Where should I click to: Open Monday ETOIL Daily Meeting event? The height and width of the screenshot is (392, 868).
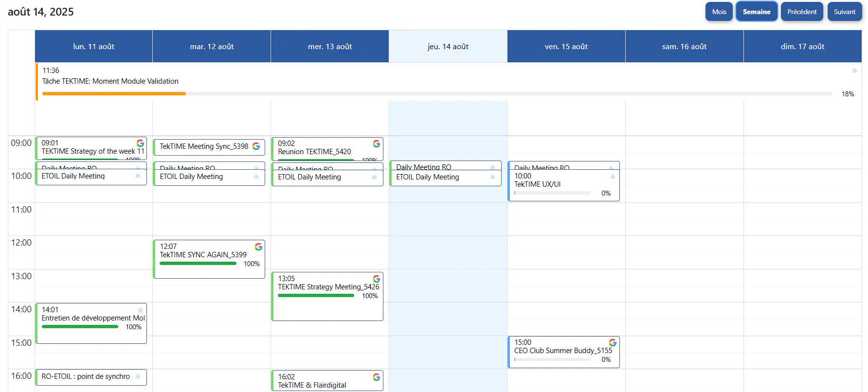(91, 177)
